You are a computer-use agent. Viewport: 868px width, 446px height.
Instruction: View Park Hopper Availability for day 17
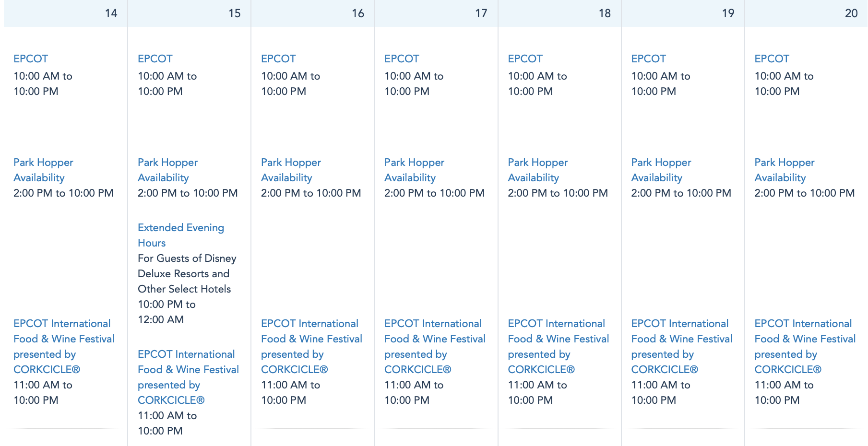pos(414,170)
